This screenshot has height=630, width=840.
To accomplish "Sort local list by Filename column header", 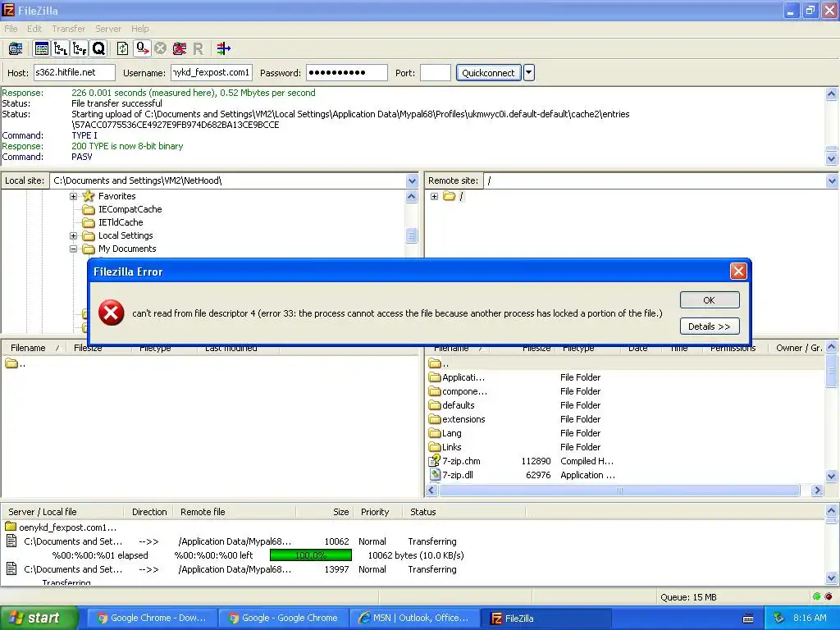I will click(34, 348).
